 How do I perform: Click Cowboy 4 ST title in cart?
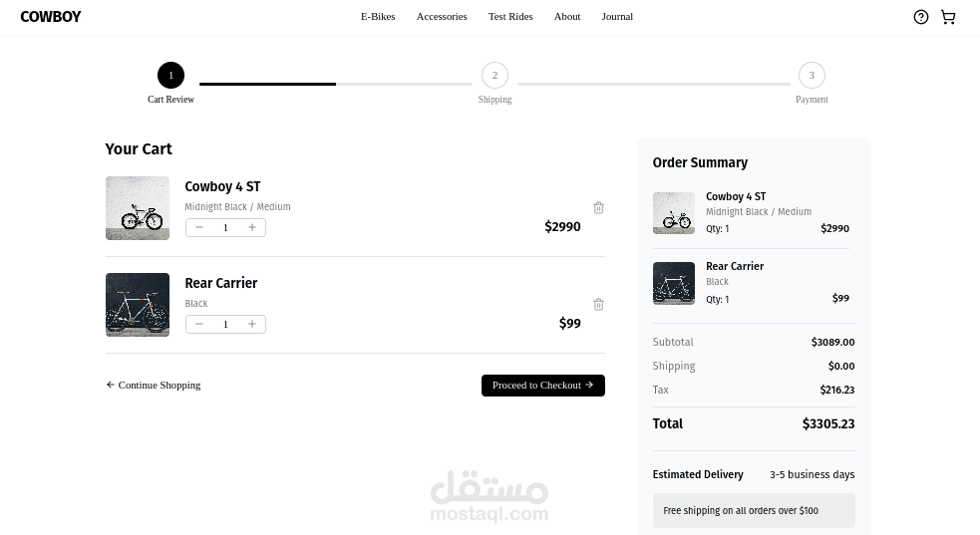click(222, 186)
